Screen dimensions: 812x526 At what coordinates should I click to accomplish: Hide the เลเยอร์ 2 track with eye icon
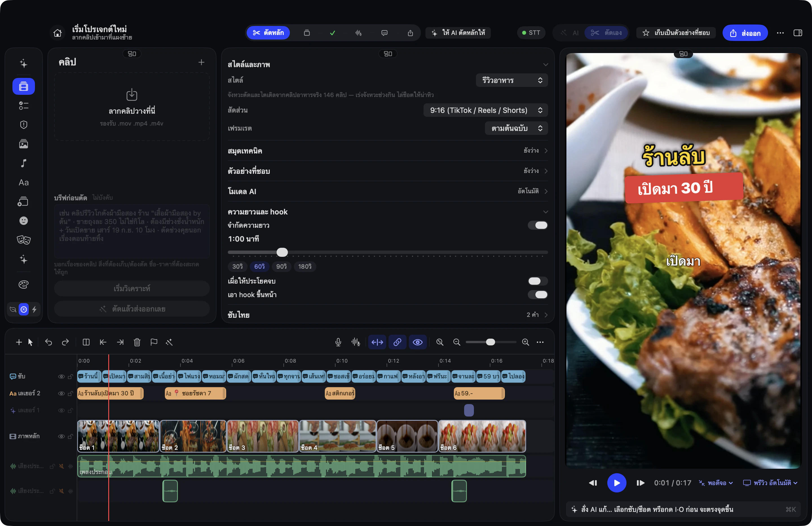tap(61, 393)
